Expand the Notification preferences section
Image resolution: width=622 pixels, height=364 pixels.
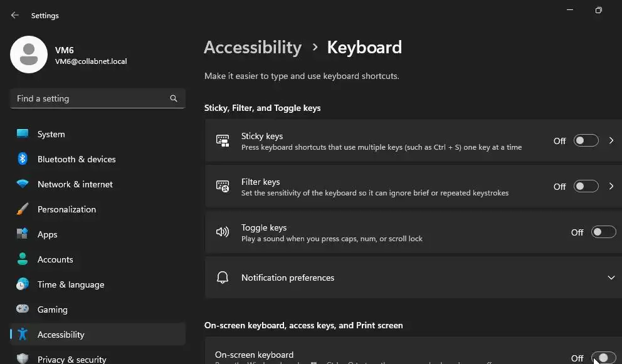pos(611,278)
